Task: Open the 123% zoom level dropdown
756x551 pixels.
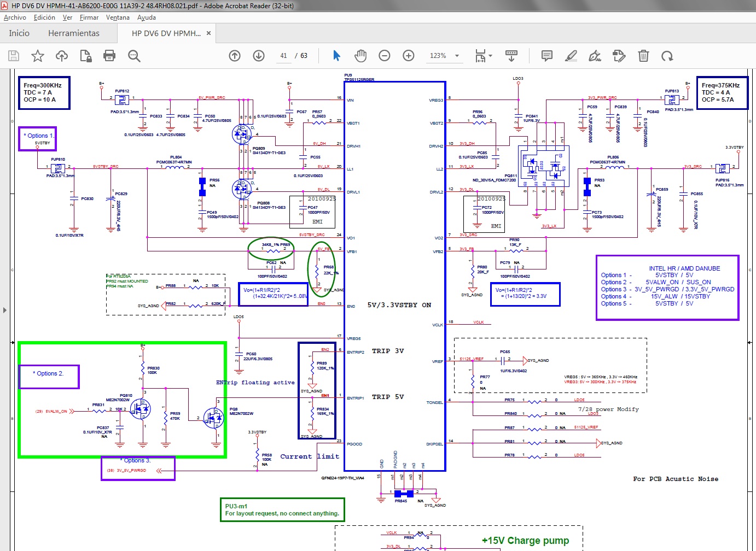Action: click(457, 56)
